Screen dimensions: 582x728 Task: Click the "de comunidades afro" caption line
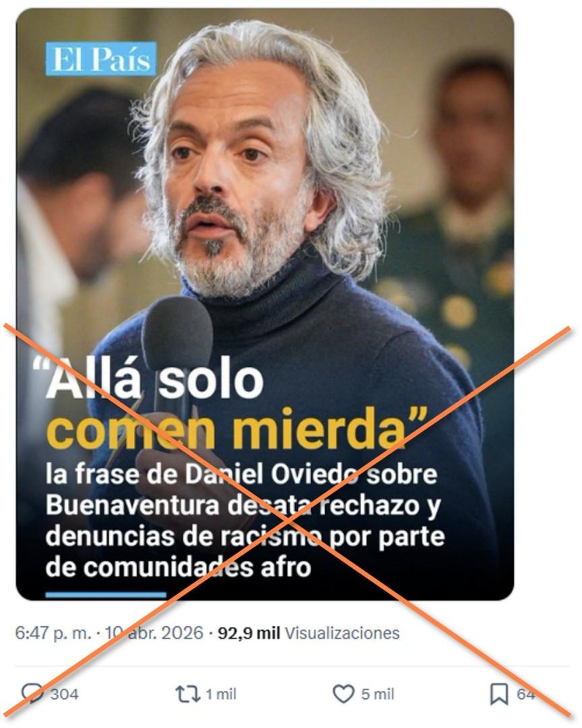click(179, 568)
